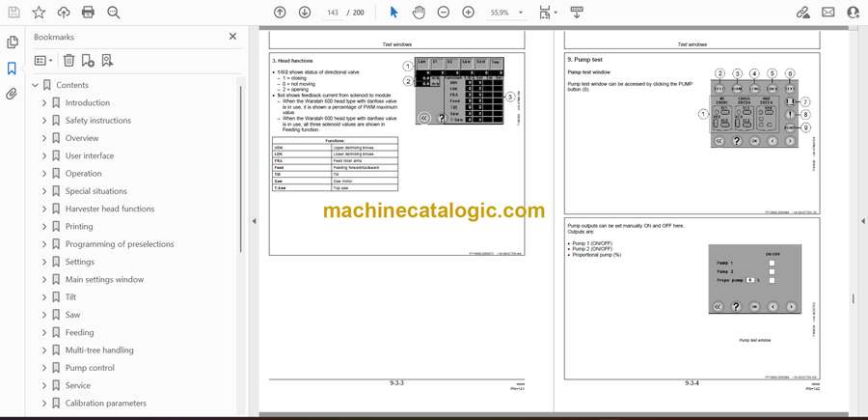Open the find text search icon
This screenshot has width=868, height=420.
[x=114, y=13]
